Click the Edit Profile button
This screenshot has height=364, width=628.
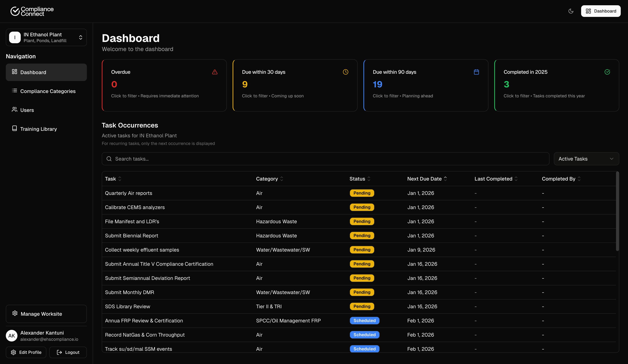26,352
